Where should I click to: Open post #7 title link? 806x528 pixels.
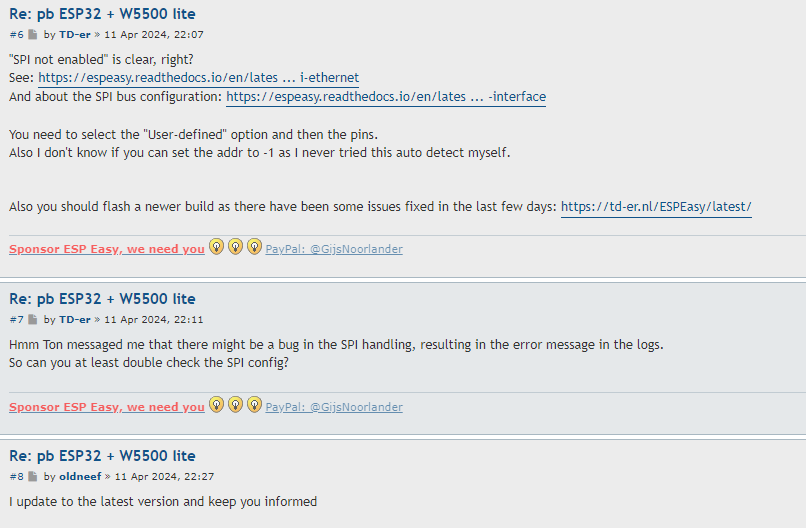[102, 299]
